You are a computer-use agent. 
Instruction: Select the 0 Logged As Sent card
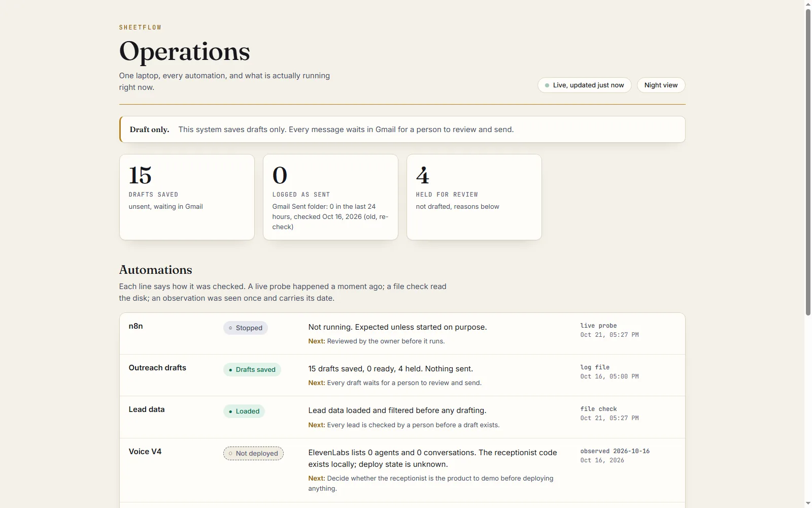point(330,197)
